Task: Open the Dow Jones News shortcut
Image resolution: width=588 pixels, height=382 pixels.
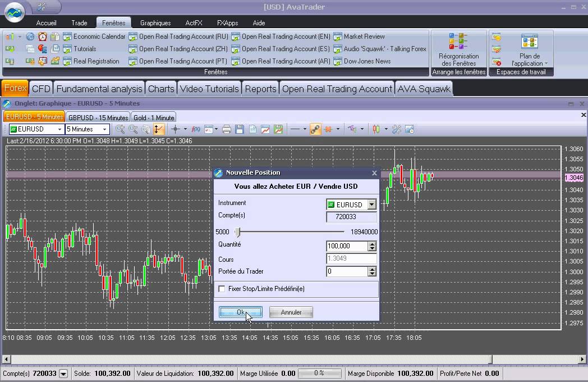Action: click(x=362, y=61)
